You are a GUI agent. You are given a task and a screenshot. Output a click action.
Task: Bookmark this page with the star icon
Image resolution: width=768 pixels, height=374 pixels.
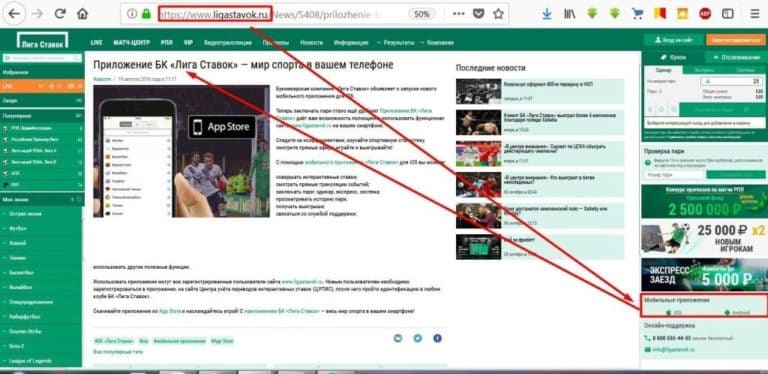[x=498, y=14]
